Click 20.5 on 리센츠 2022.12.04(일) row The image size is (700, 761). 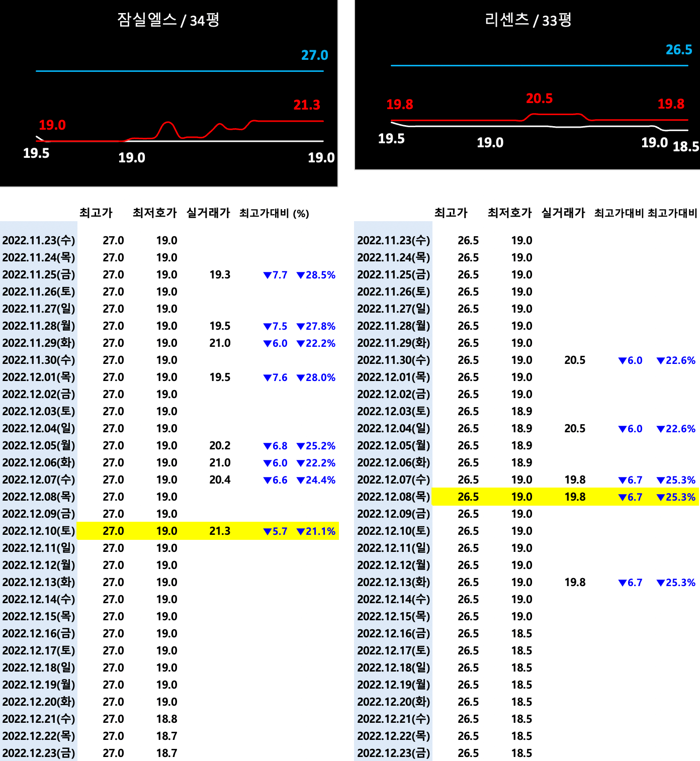click(x=575, y=429)
